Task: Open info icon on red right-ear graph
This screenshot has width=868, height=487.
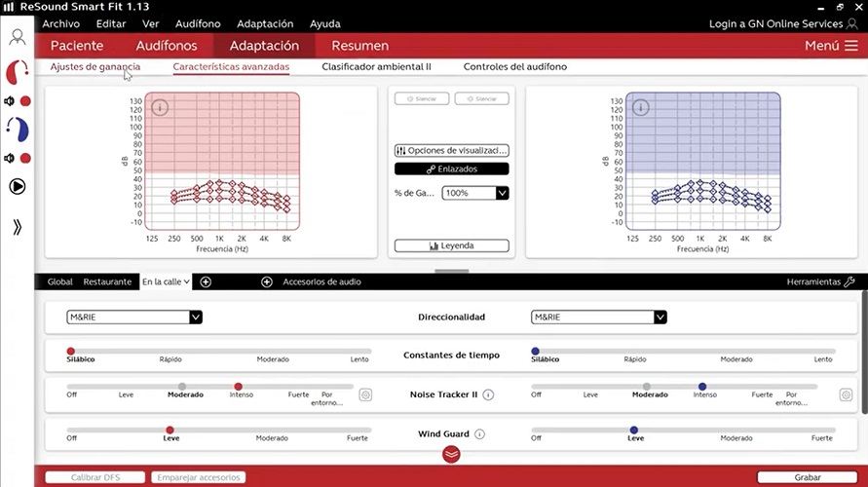Action: coord(160,107)
